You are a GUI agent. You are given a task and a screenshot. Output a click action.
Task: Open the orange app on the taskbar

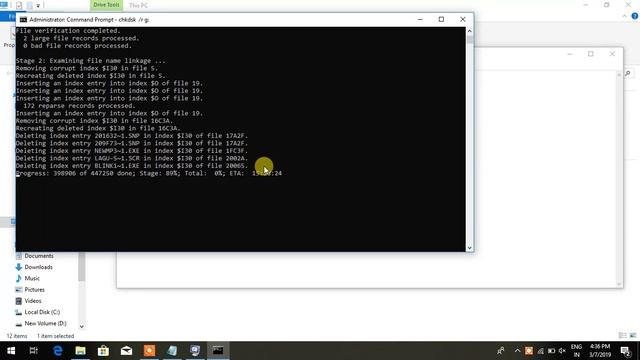click(149, 351)
